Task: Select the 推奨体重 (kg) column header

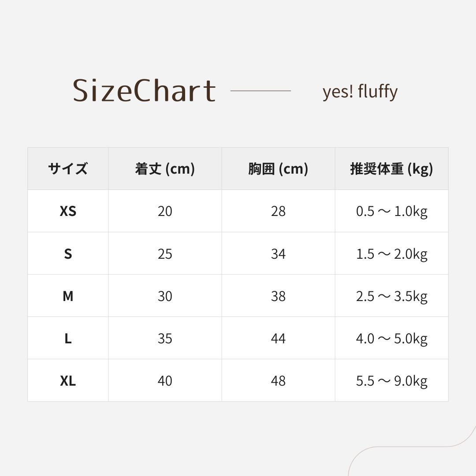Action: tap(391, 169)
